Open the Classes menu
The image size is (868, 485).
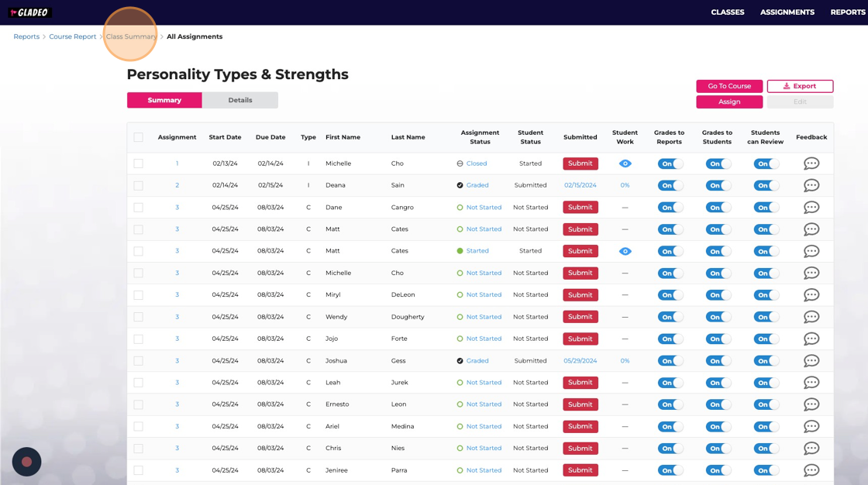click(728, 12)
